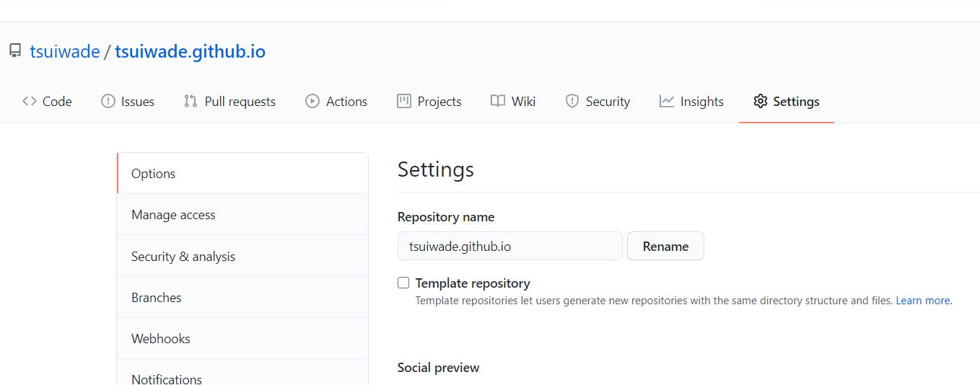This screenshot has height=385, width=980.
Task: Click the Settings gear icon
Action: click(760, 101)
